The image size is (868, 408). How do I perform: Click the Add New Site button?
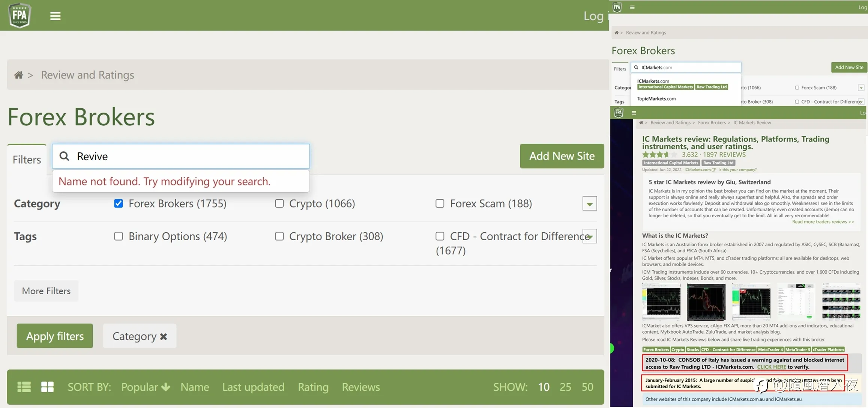(562, 156)
